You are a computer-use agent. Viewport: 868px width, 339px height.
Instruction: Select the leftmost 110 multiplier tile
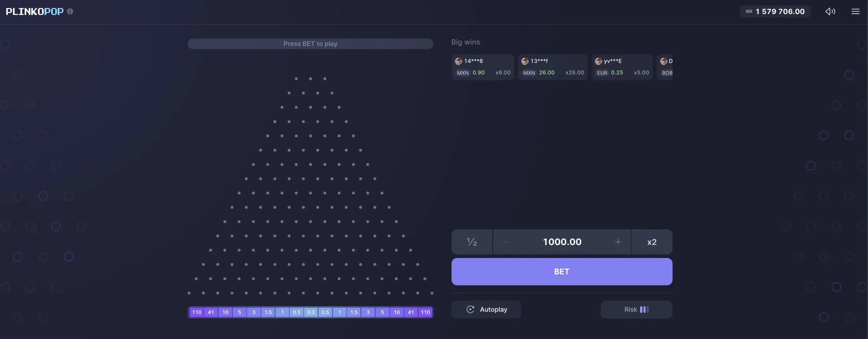[196, 312]
